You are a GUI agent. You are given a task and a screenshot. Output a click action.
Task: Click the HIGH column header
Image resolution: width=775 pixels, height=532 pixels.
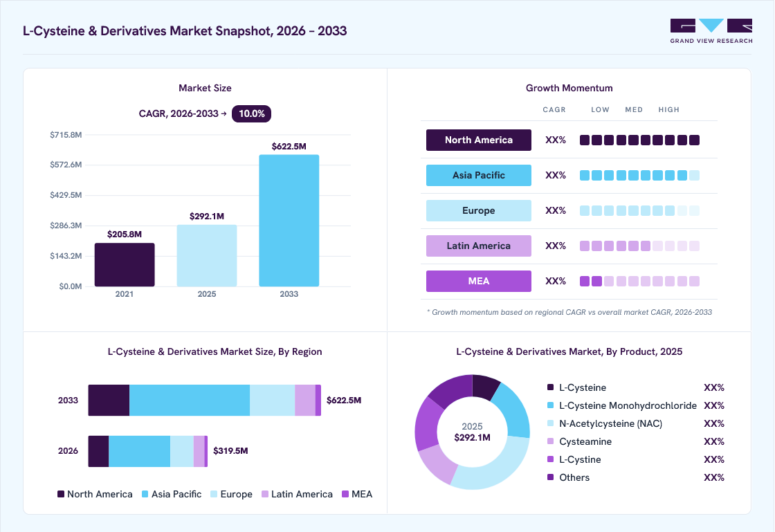[668, 110]
